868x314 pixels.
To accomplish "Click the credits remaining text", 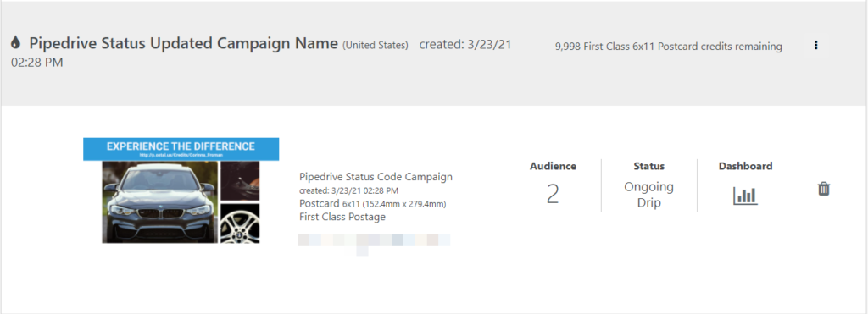I will (668, 47).
